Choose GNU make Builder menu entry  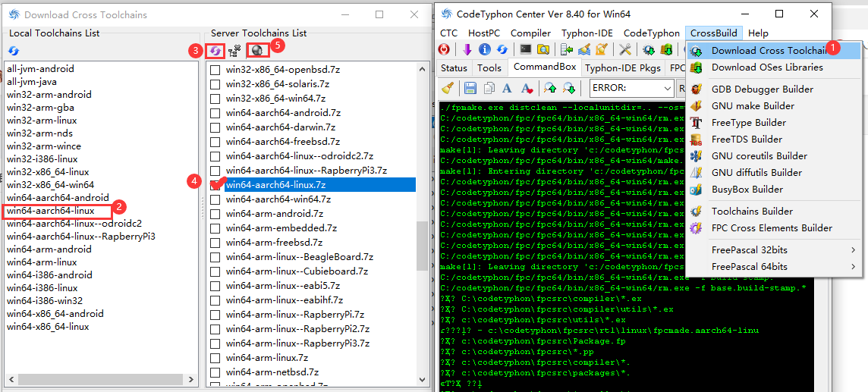tap(773, 106)
